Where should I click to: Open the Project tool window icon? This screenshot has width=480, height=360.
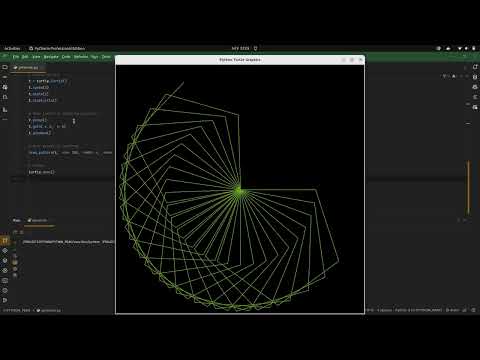(5, 67)
